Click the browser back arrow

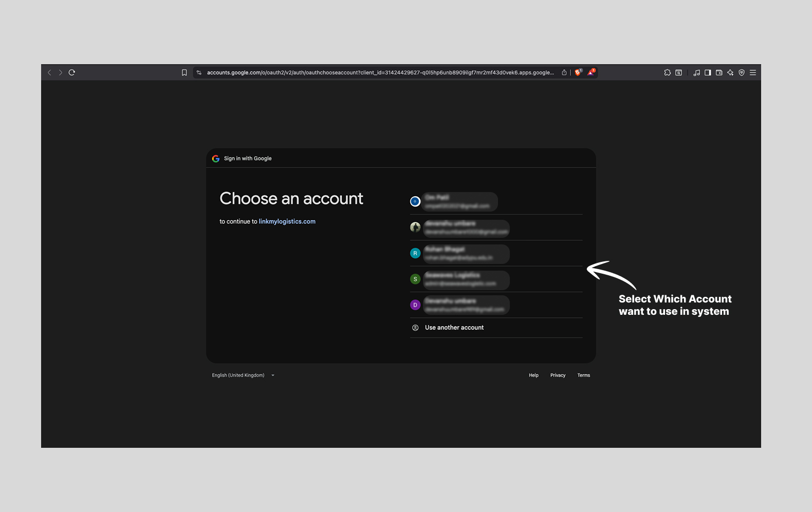tap(49, 72)
